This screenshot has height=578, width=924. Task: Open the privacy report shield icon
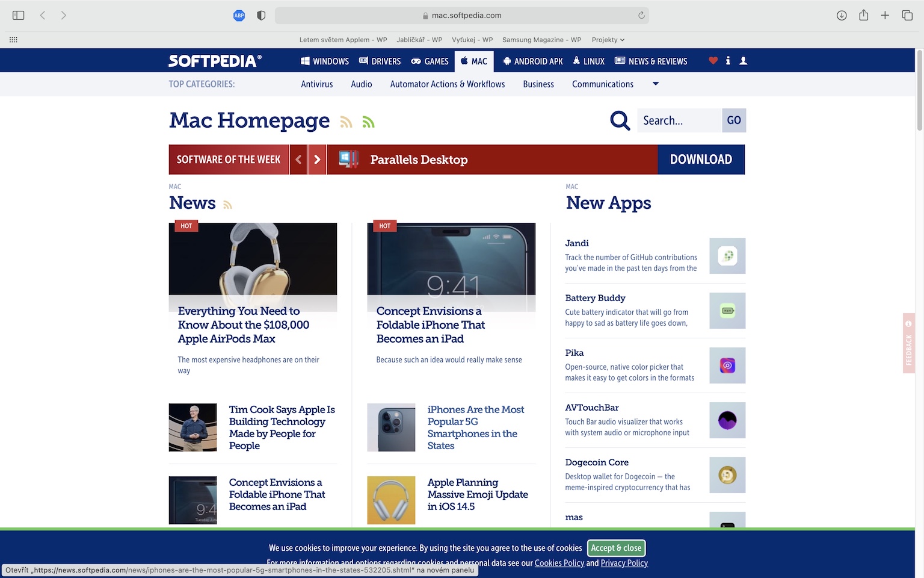click(x=261, y=16)
